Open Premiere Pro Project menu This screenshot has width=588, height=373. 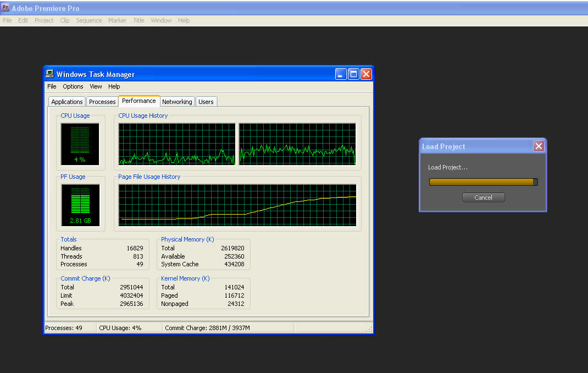[44, 20]
